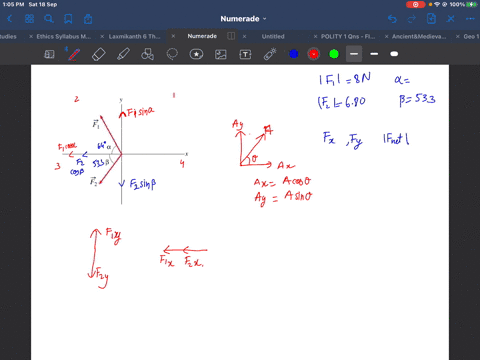Select the Image insert tool
Image resolution: width=480 pixels, height=360 pixels.
pos(221,54)
